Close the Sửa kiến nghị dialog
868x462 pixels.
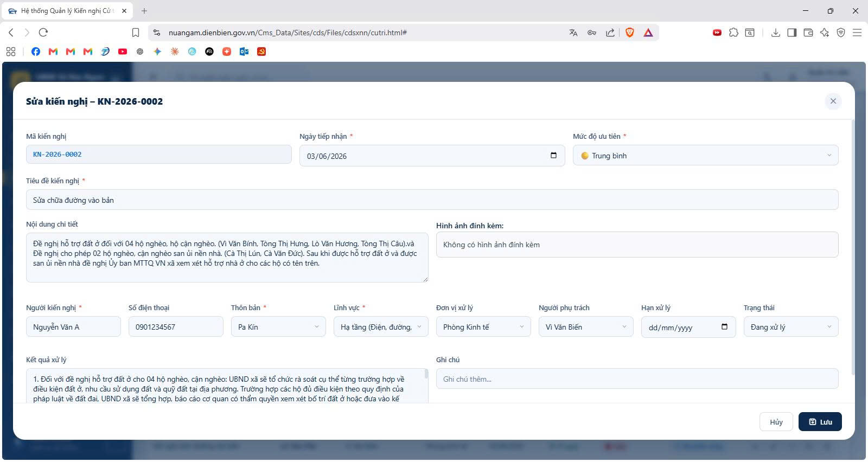point(833,101)
